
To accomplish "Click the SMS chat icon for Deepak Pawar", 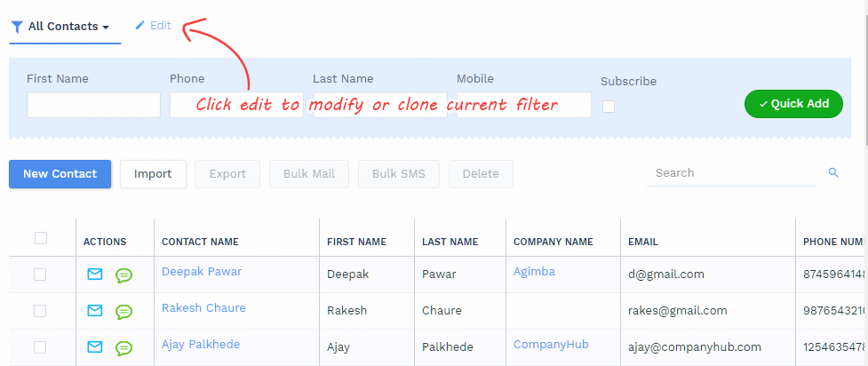I will pos(124,275).
